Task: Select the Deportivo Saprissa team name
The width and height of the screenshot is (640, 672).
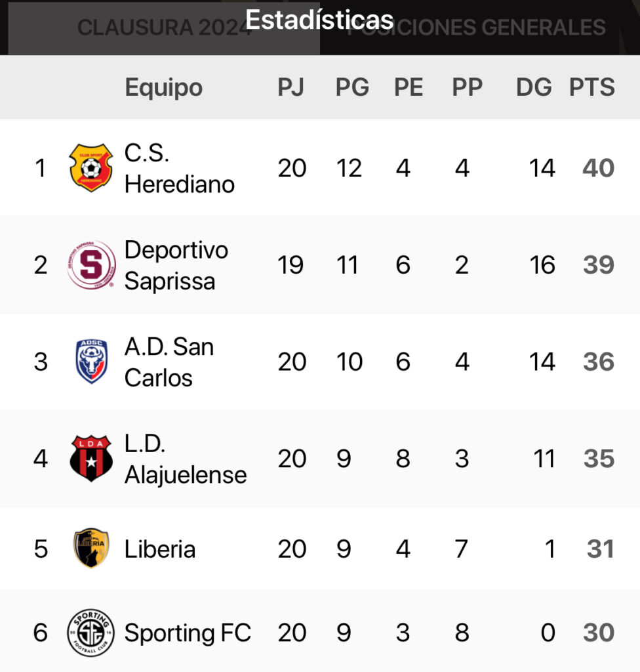Action: (176, 265)
